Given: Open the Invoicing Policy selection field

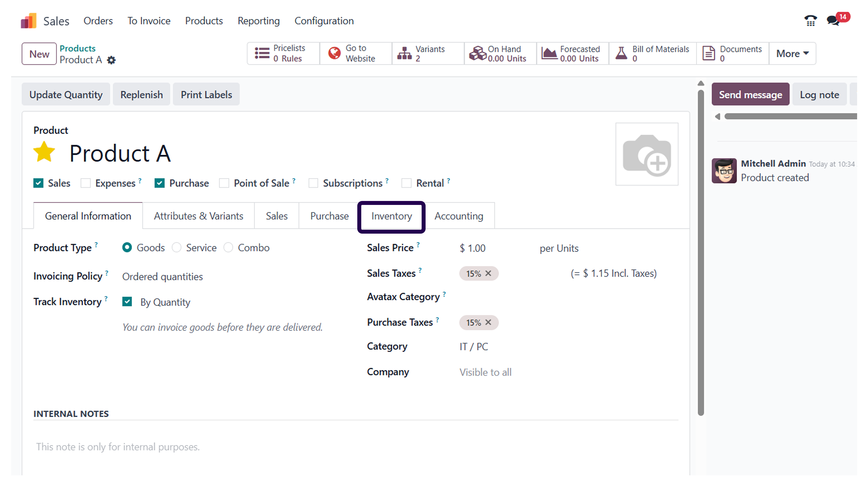Looking at the screenshot, I should pyautogui.click(x=163, y=276).
